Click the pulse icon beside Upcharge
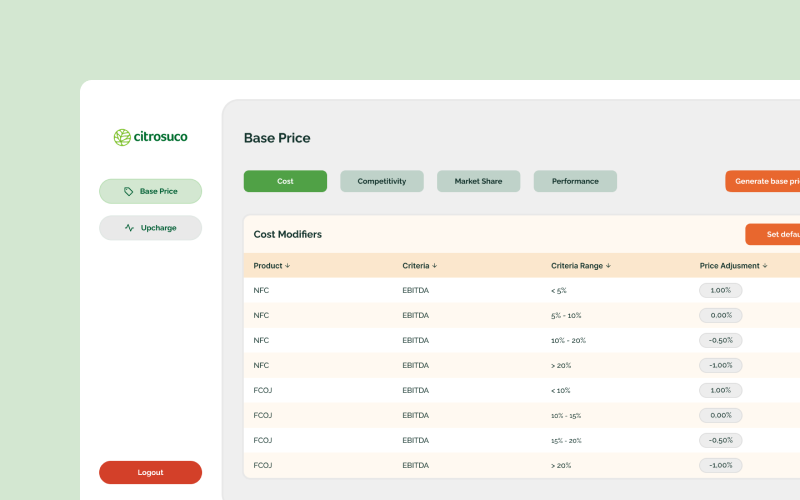This screenshot has width=800, height=500. click(x=129, y=228)
